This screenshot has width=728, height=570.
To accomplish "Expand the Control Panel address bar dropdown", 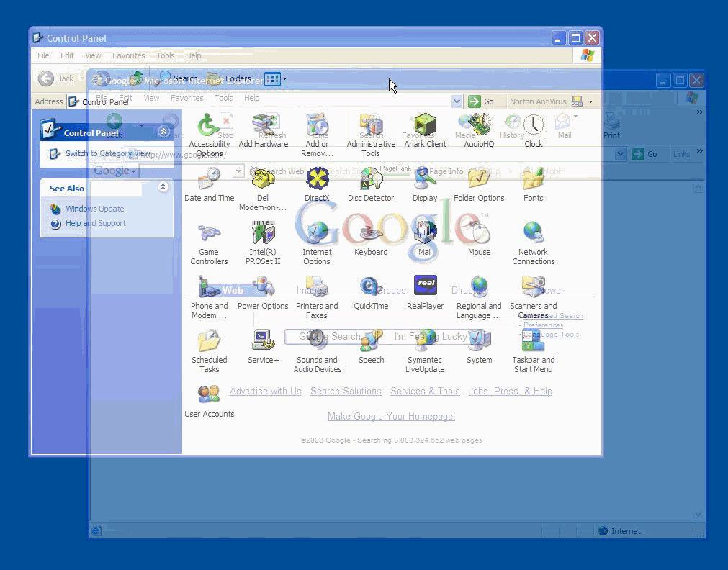I will [457, 101].
